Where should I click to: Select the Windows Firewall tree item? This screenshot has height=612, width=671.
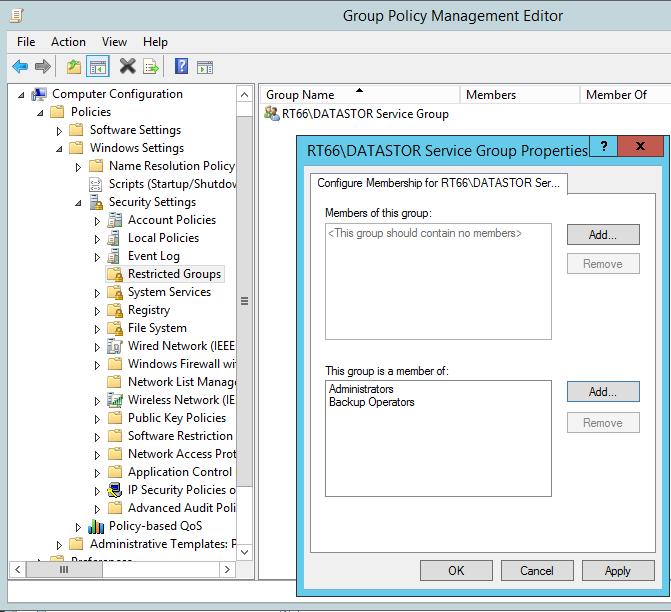pos(181,364)
